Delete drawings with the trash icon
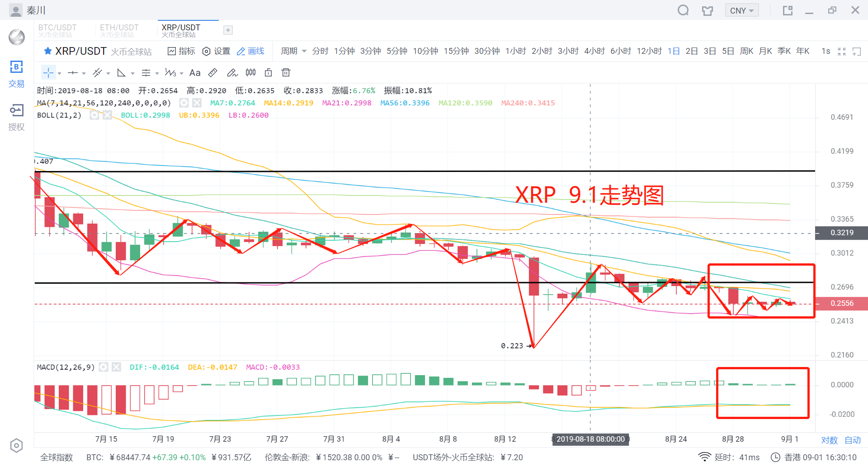The height and width of the screenshot is (467, 868). (286, 72)
